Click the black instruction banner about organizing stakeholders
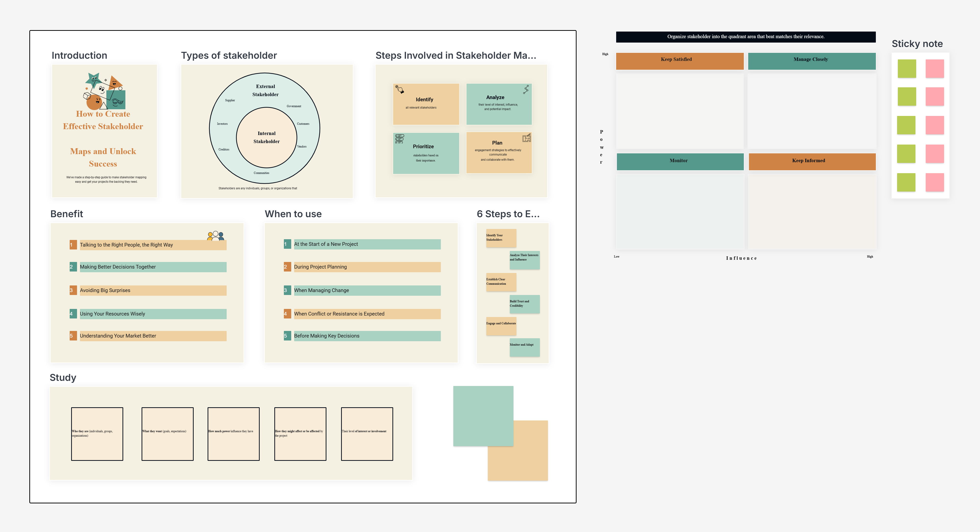 coord(746,37)
